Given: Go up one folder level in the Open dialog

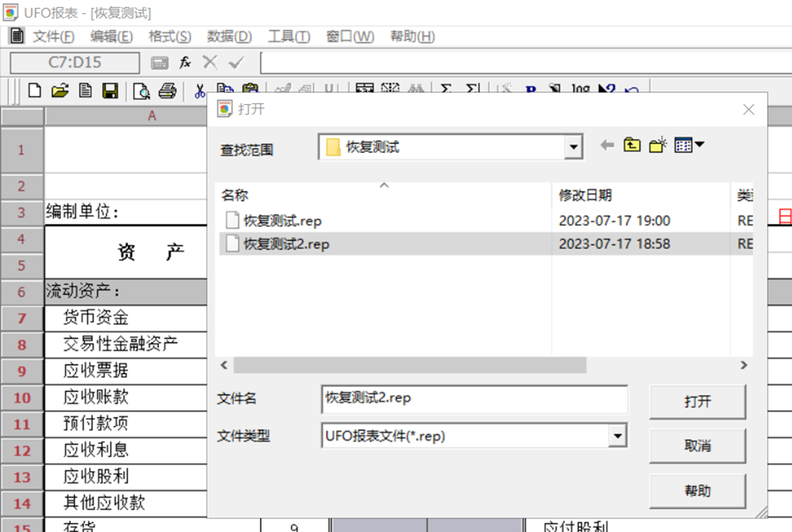Looking at the screenshot, I should pyautogui.click(x=632, y=145).
